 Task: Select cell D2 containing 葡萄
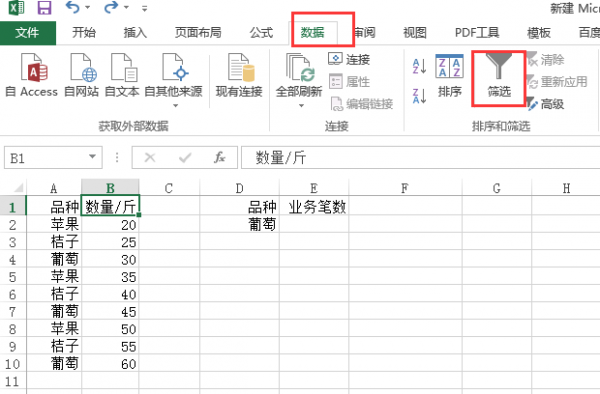[x=240, y=224]
